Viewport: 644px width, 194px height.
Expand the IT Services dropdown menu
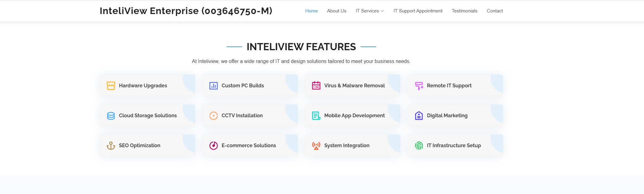370,11
